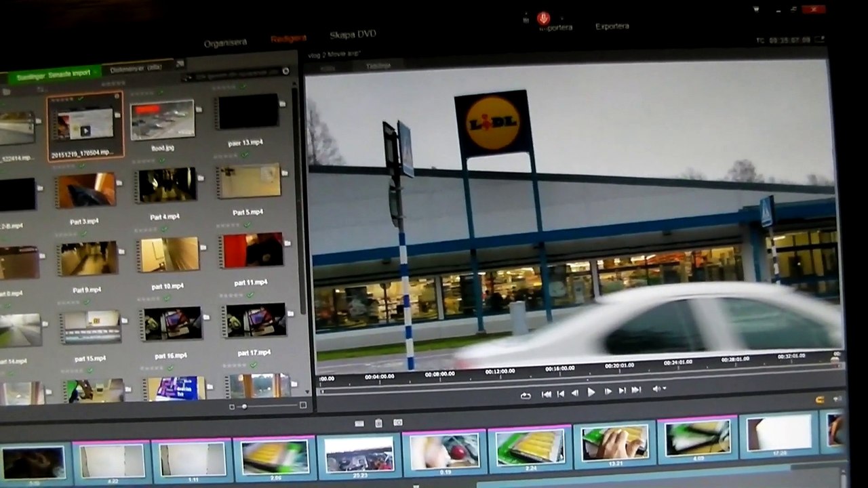
Task: Switch to the Redigera tab
Action: (288, 39)
